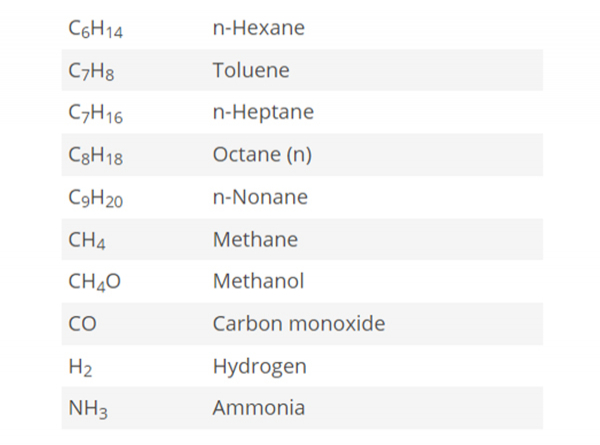Screen dimensions: 600x445
Task: Select the C7H8 formula cell
Action: click(x=91, y=72)
